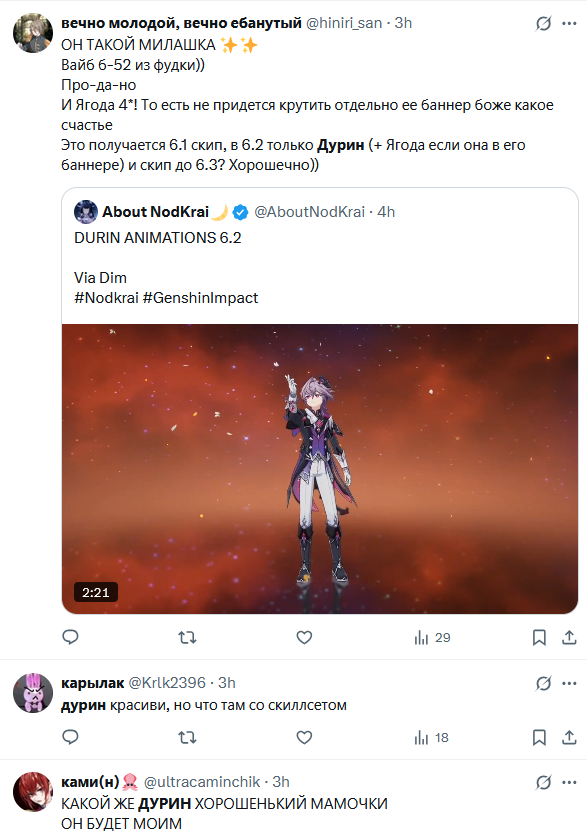Viewport: 587px width, 838px height.
Task: Play the Durin animations video
Action: tap(320, 469)
